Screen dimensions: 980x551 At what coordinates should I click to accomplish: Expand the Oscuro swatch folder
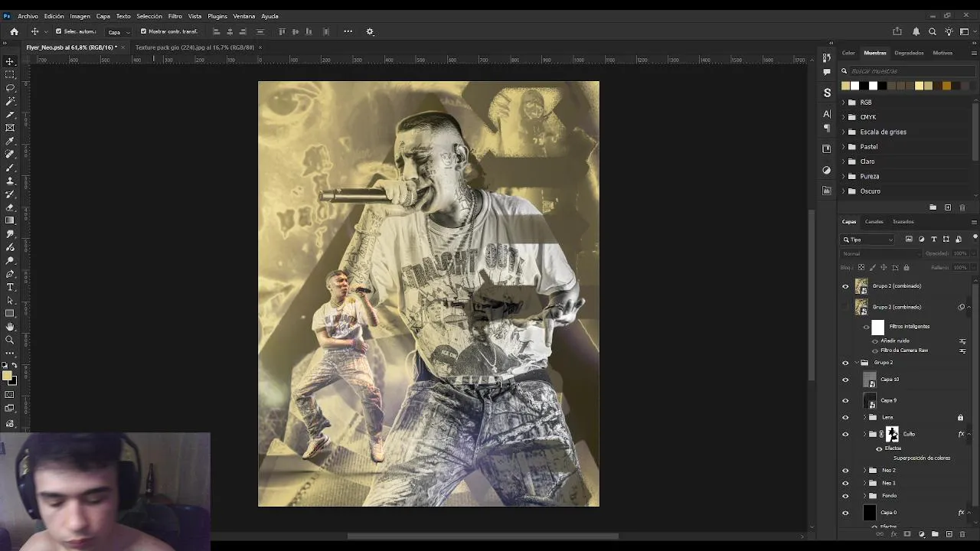(844, 191)
